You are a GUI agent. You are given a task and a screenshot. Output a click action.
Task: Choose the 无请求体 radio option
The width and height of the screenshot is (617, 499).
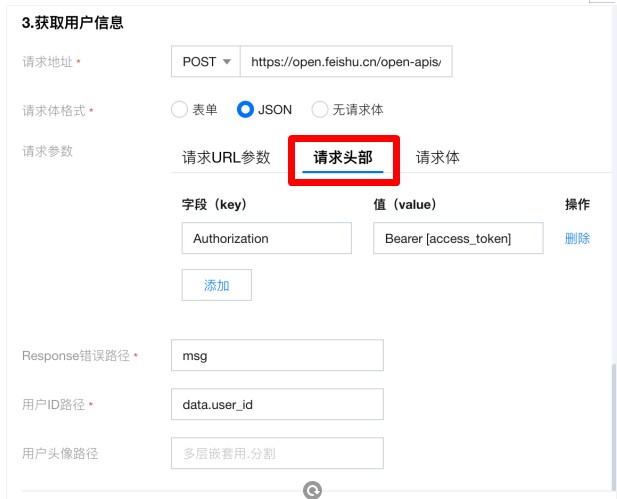(320, 109)
